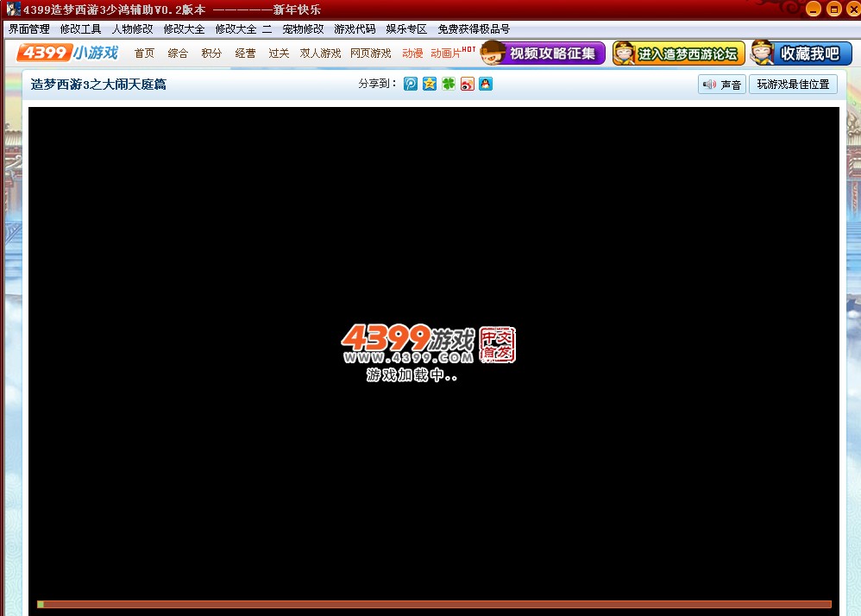Share via QQ penguin icon
861x616 pixels.
(x=486, y=84)
